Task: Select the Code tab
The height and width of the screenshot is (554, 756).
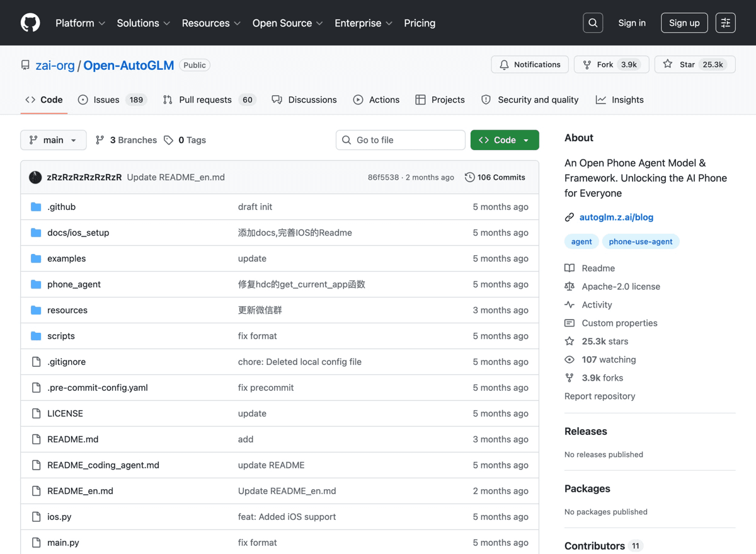Action: pos(44,100)
